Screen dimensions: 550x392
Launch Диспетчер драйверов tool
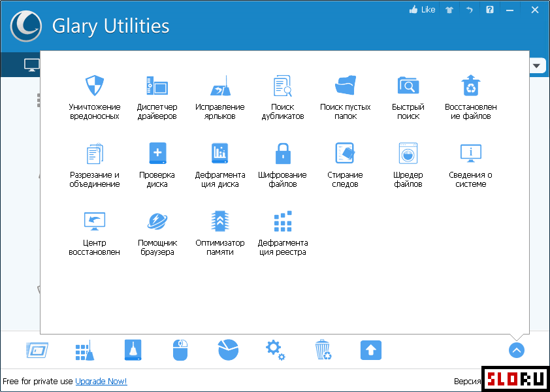tap(157, 97)
